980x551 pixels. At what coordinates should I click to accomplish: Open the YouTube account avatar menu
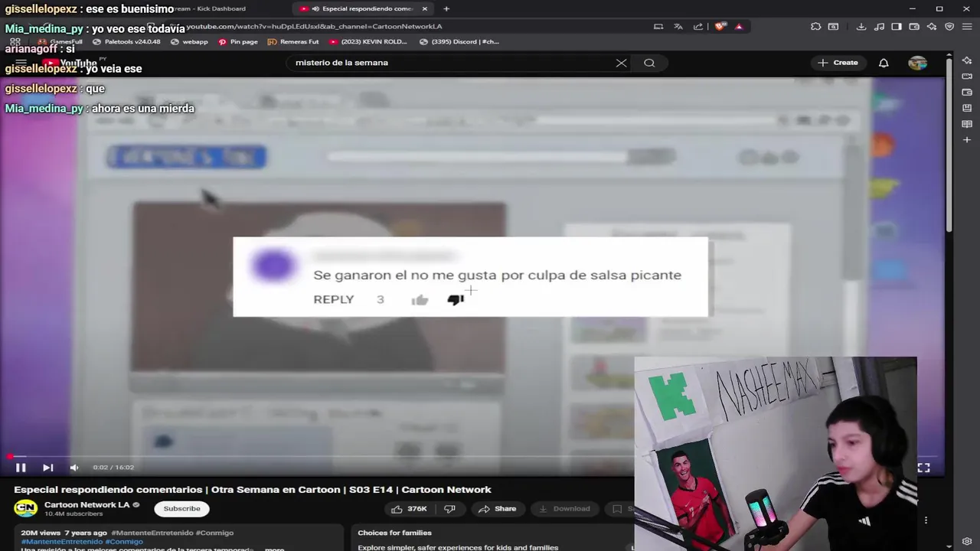tap(917, 63)
